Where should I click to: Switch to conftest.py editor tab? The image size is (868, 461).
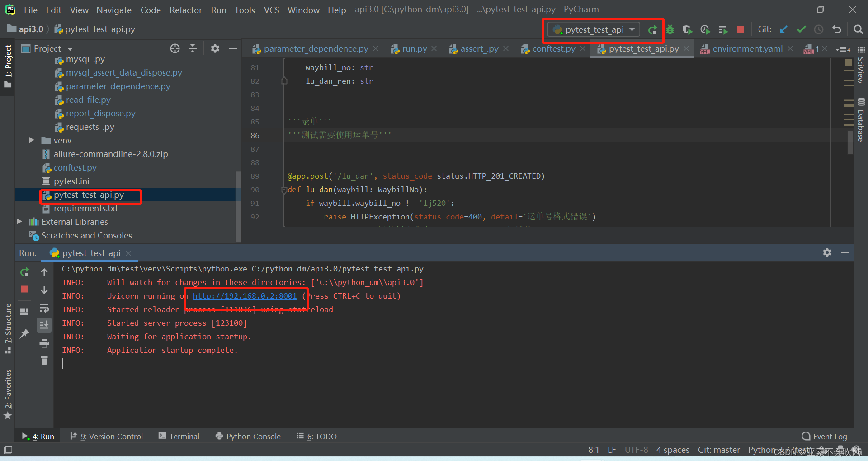point(553,49)
